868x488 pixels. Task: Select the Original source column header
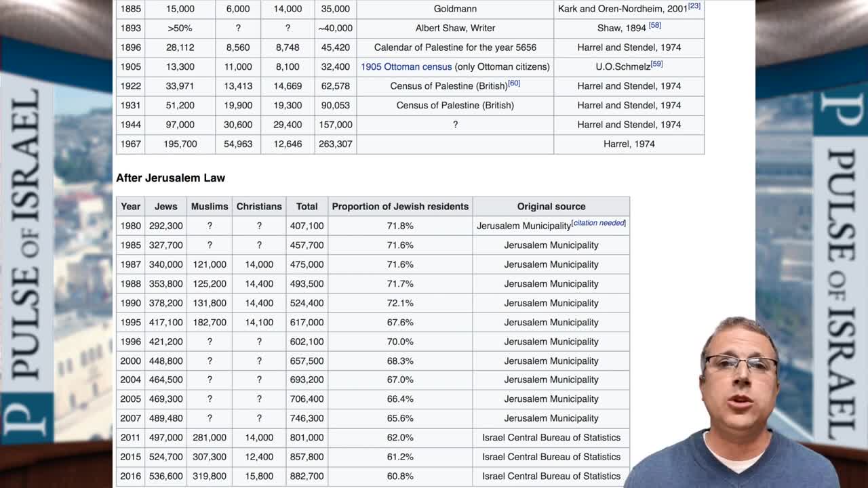point(551,207)
